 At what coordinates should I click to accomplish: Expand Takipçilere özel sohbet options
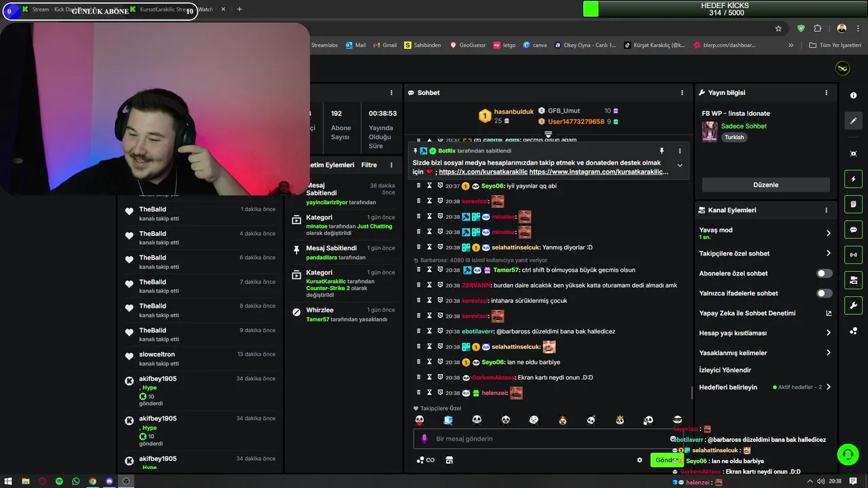828,253
